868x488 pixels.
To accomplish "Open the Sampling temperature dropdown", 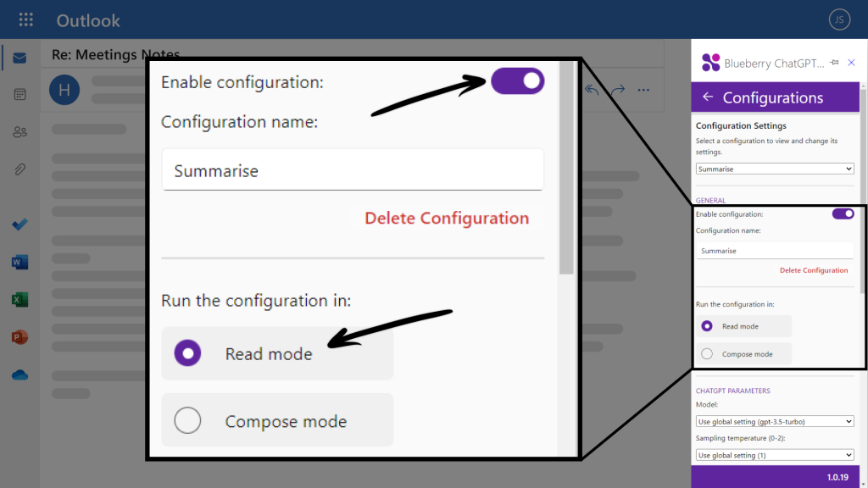I will [x=775, y=455].
